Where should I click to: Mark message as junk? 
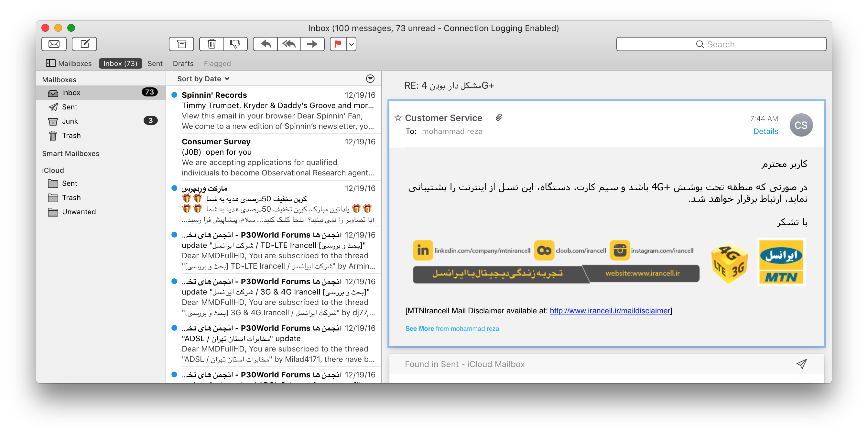tap(235, 44)
